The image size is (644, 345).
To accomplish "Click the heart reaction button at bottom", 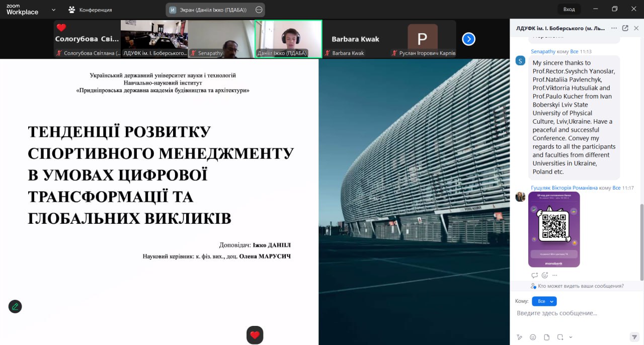I will click(255, 335).
